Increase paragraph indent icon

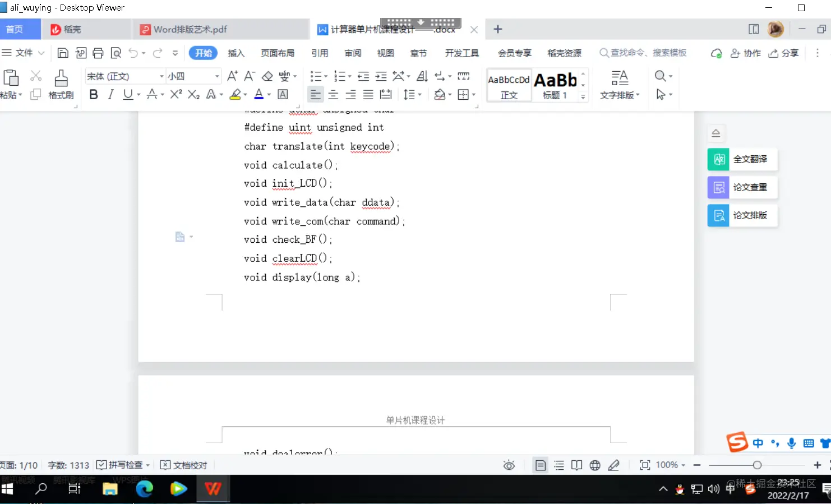381,76
